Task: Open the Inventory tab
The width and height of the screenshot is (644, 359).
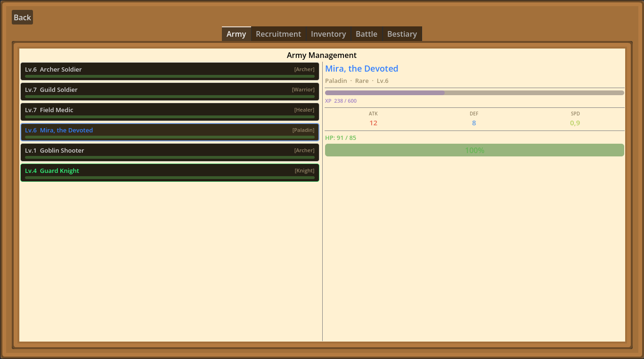Action: 328,34
